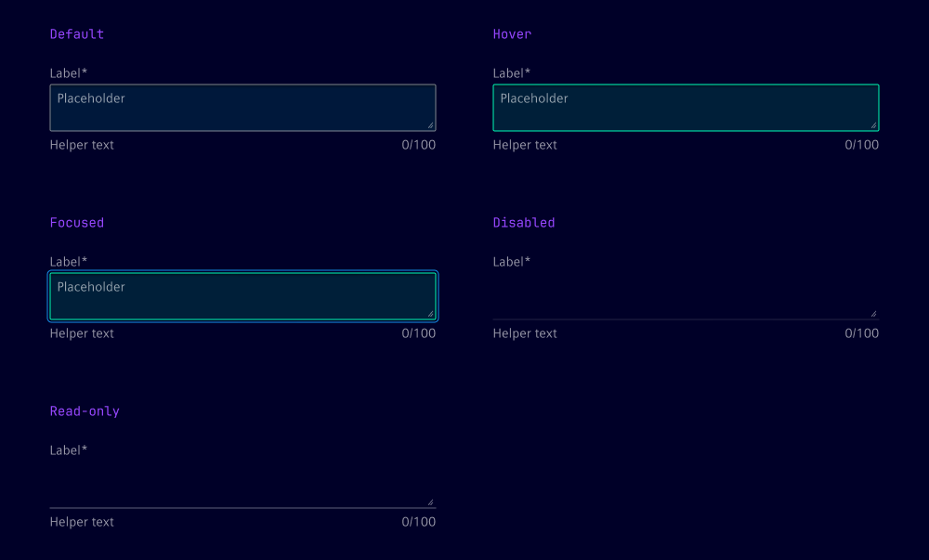This screenshot has height=560, width=929.
Task: Click inside the Default state textarea
Action: pos(242,109)
